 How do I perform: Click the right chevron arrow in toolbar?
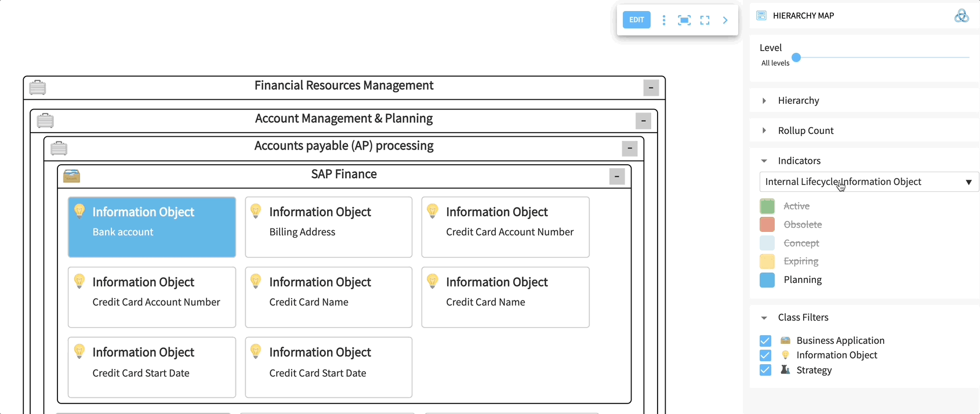pos(725,20)
